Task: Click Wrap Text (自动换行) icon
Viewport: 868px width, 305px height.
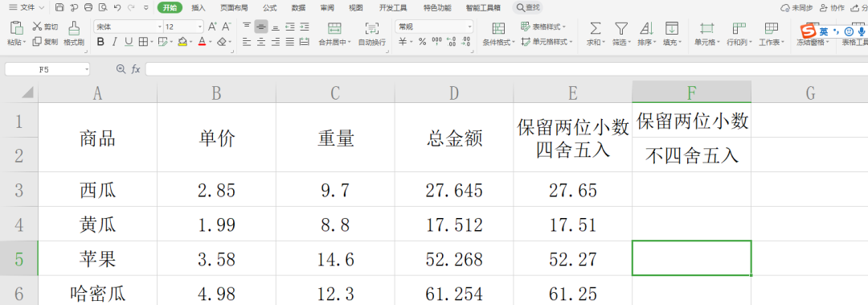Action: click(x=372, y=28)
